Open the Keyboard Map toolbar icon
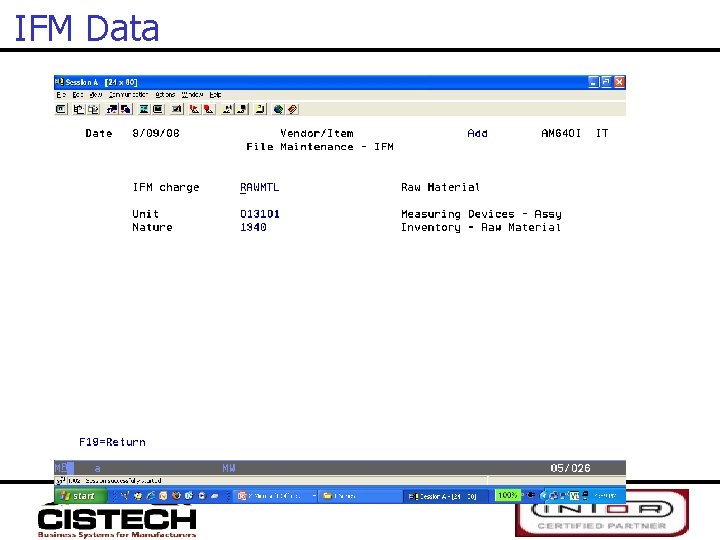The height and width of the screenshot is (540, 720). (177, 109)
